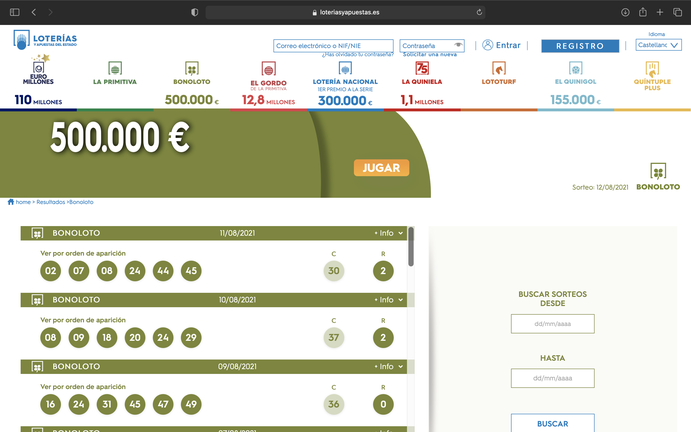Image resolution: width=691 pixels, height=432 pixels.
Task: Reload the page with the refresh icon
Action: 479,12
